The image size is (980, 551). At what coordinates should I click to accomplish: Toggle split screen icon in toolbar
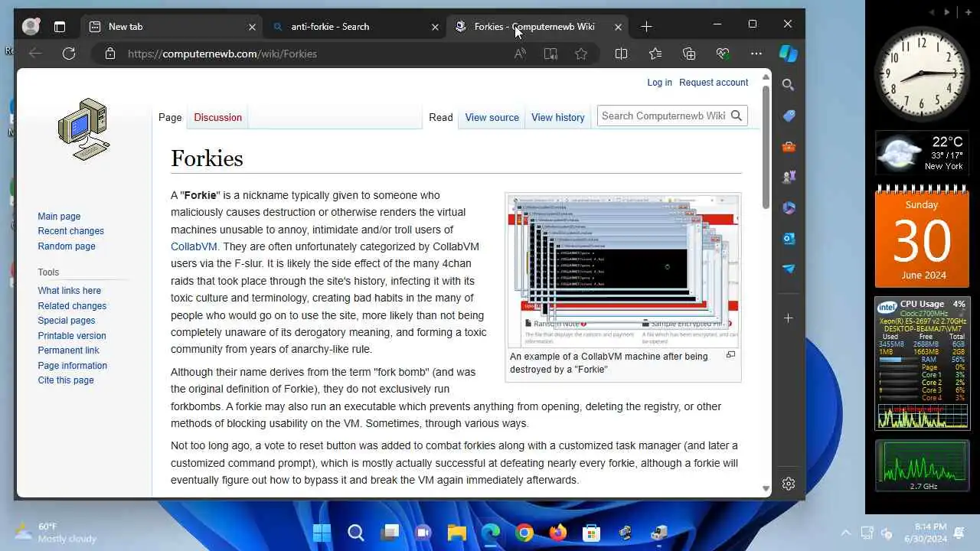point(621,54)
